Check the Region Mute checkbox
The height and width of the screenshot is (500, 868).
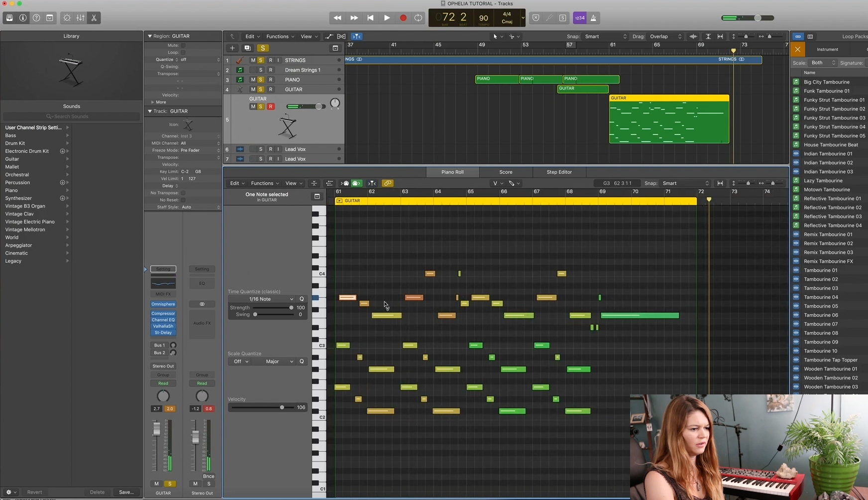[183, 45]
